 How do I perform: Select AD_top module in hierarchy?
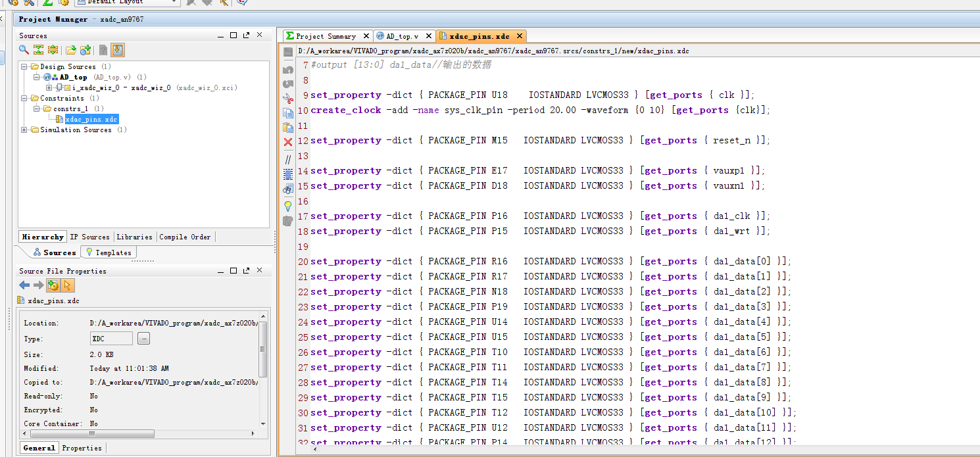(x=73, y=77)
